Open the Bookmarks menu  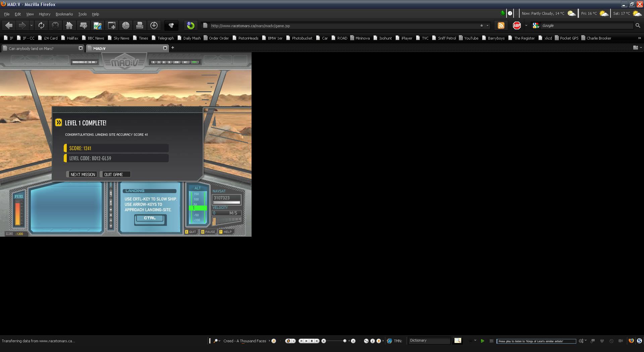pos(64,14)
